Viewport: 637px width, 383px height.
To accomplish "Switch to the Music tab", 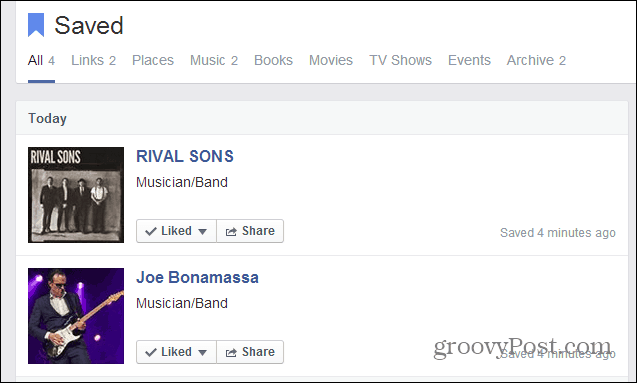I will (x=214, y=61).
